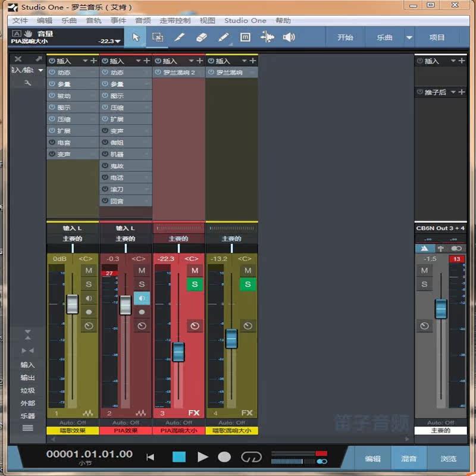The height and width of the screenshot is (476, 476).
Task: Open the 编辑 menu
Action: tap(45, 20)
